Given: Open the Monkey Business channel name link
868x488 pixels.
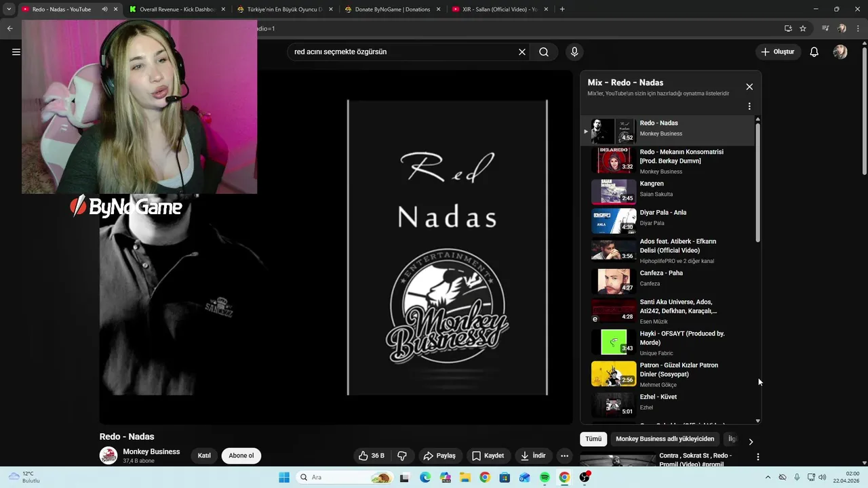Looking at the screenshot, I should 151,452.
